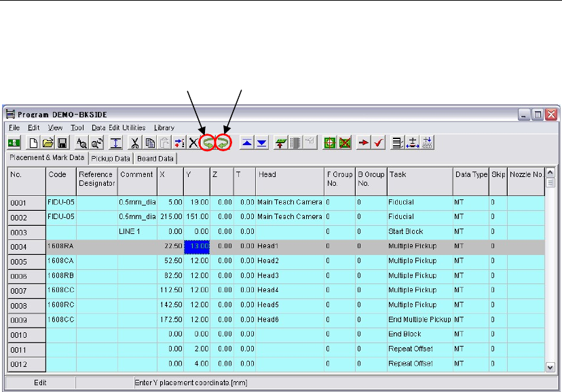Switch to the Board Data tab
The height and width of the screenshot is (392, 562).
(x=155, y=159)
